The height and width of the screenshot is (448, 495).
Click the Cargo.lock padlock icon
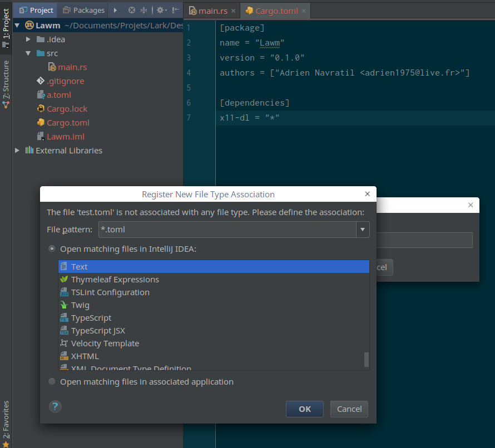click(x=41, y=108)
